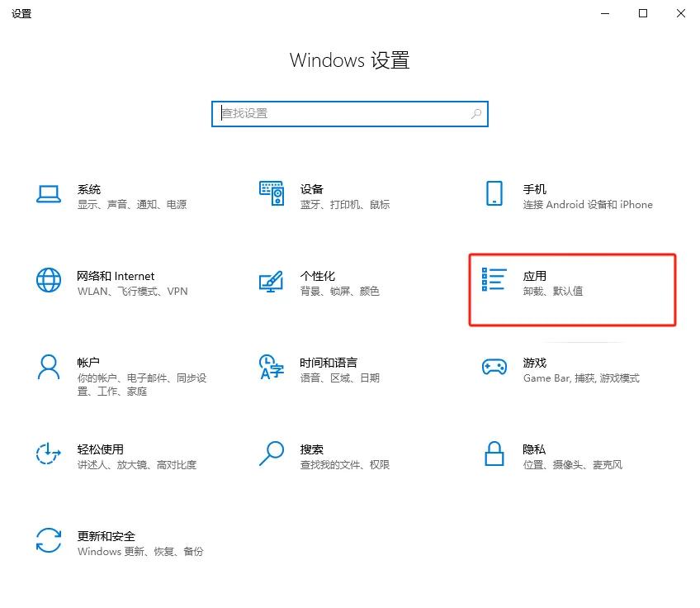Click the text Game Bar, 捕获, 游戏模式
Screen dimensions: 700x608
click(x=581, y=378)
